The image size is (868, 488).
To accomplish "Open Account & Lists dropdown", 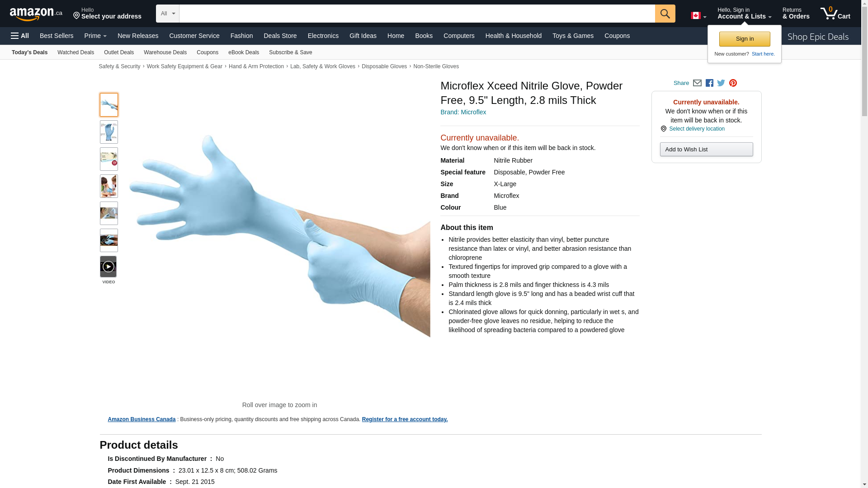I will (x=744, y=13).
